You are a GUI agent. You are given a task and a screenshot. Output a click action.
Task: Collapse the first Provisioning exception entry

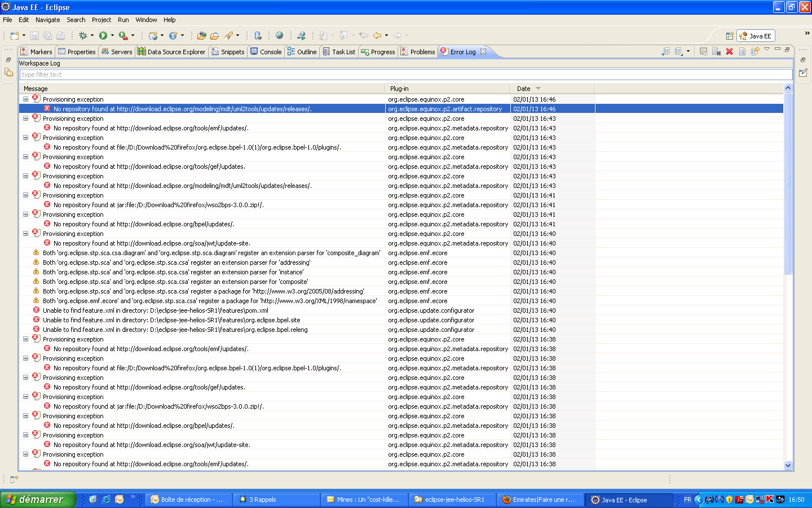[25, 99]
